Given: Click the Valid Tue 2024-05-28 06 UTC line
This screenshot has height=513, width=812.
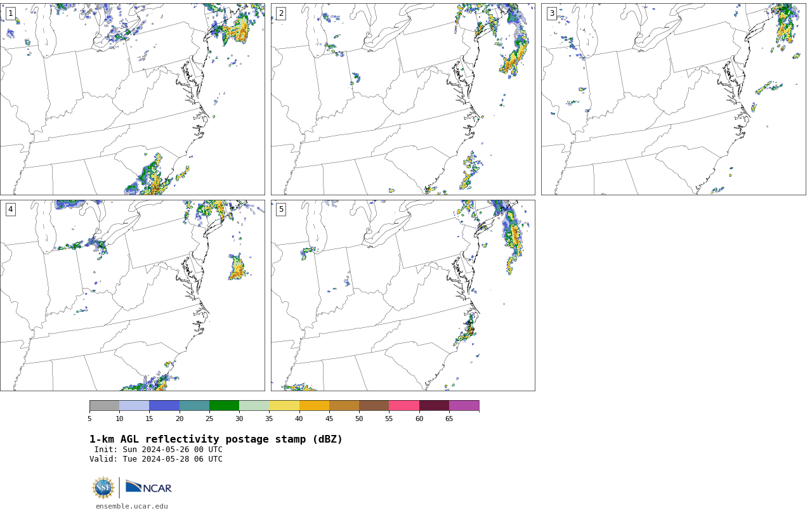Looking at the screenshot, I should 156,459.
